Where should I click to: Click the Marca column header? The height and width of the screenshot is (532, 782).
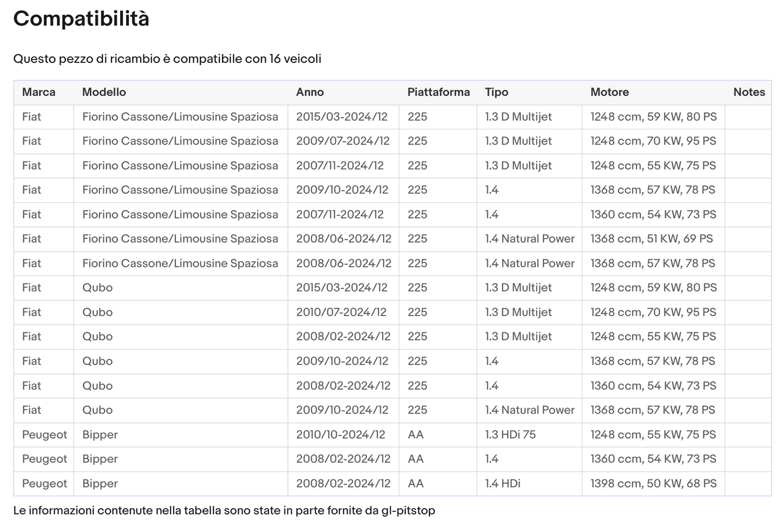click(x=38, y=92)
